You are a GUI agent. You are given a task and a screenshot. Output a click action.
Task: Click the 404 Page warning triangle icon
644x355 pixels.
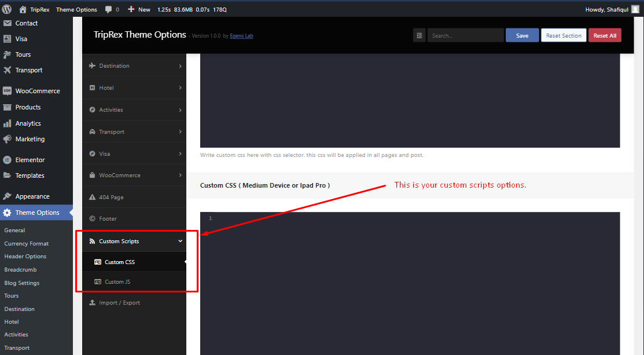92,197
